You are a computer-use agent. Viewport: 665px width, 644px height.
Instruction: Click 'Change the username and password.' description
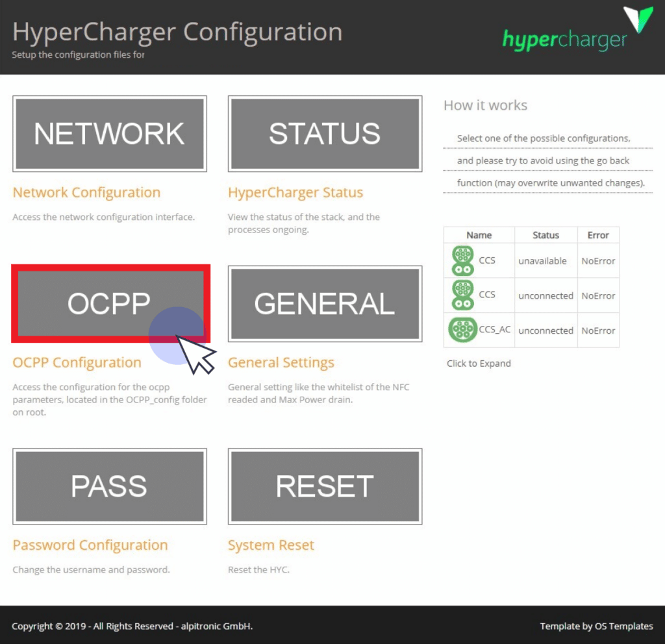click(91, 570)
